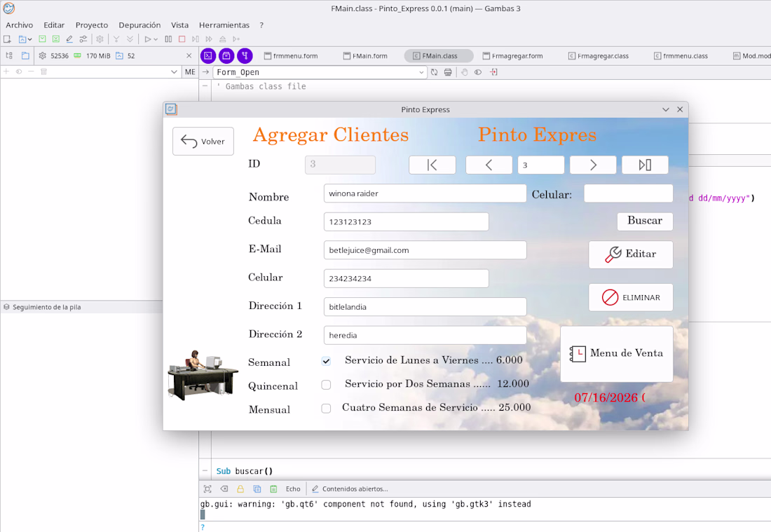771x532 pixels.
Task: Click Contenidos abiertos in console toolbar
Action: [x=350, y=489]
